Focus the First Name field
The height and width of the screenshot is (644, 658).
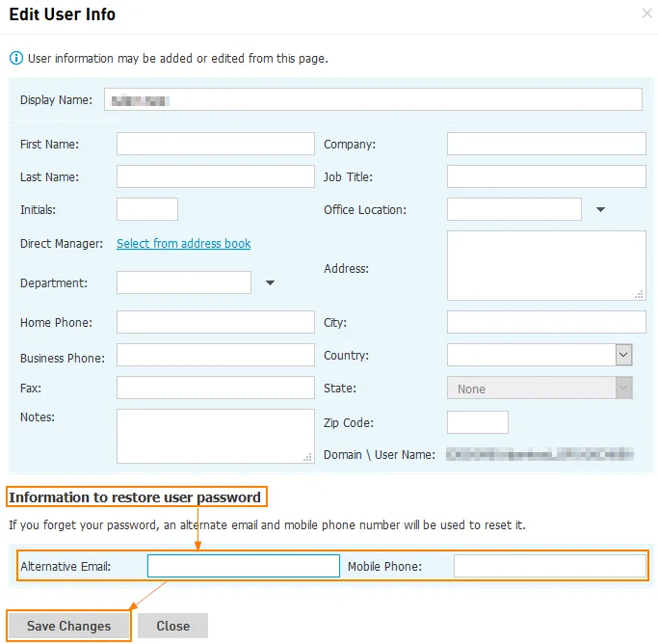pyautogui.click(x=215, y=144)
